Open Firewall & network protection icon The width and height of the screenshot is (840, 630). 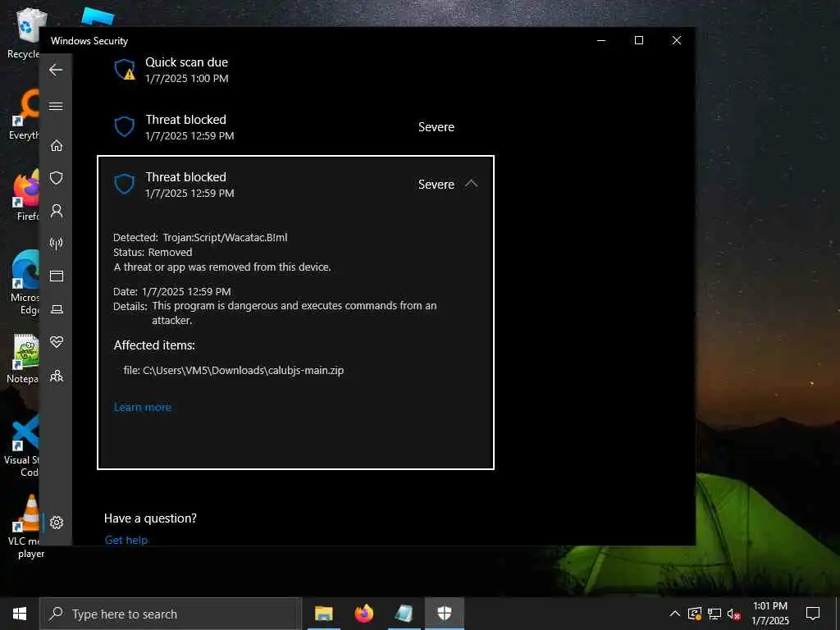point(57,243)
